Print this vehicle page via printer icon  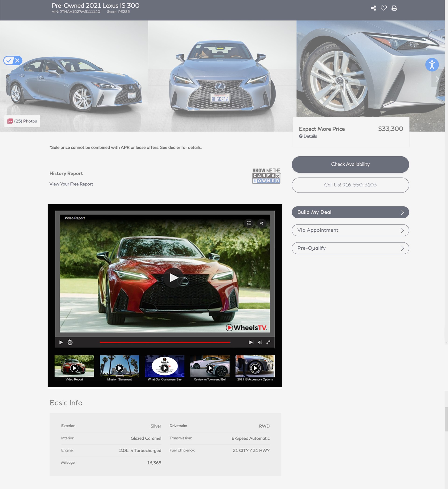pyautogui.click(x=394, y=8)
